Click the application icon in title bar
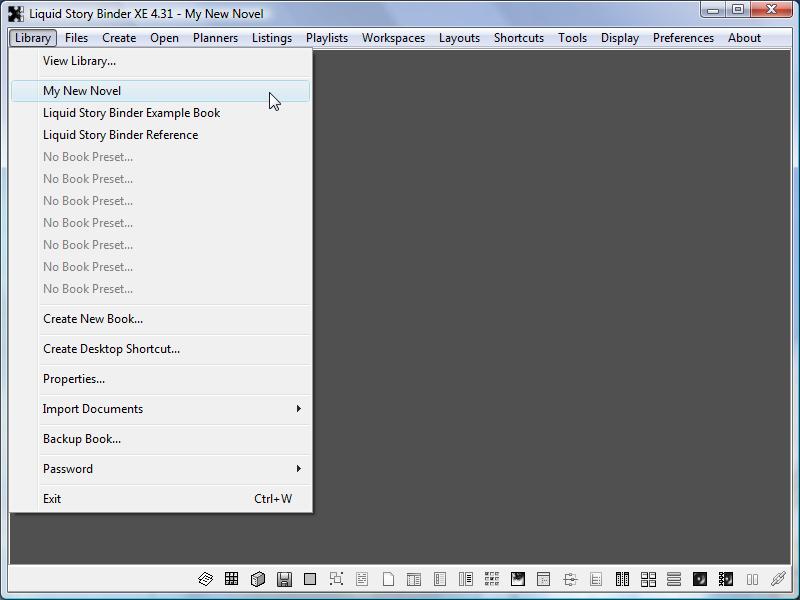The image size is (800, 600). pos(16,14)
